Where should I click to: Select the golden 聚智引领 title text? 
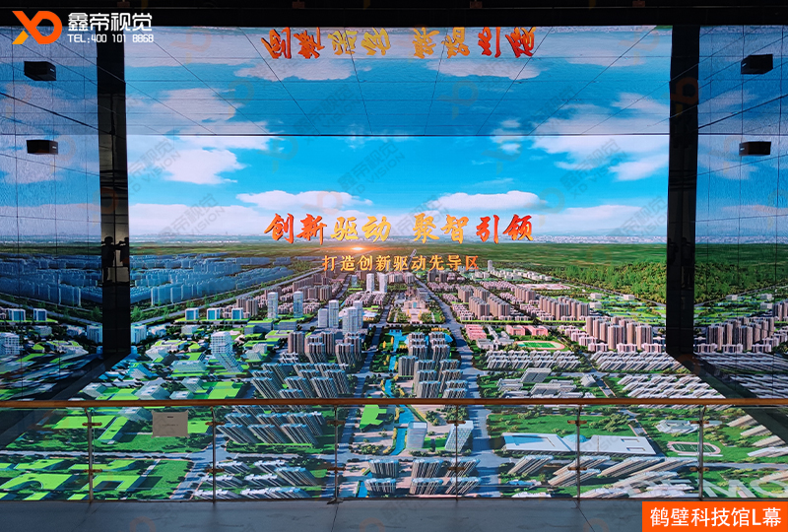pyautogui.click(x=474, y=228)
